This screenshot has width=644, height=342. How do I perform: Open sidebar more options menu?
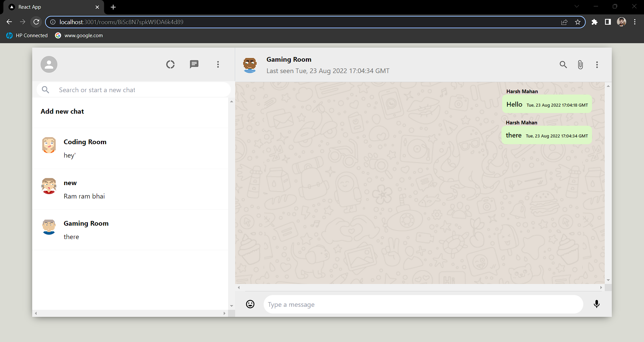218,64
